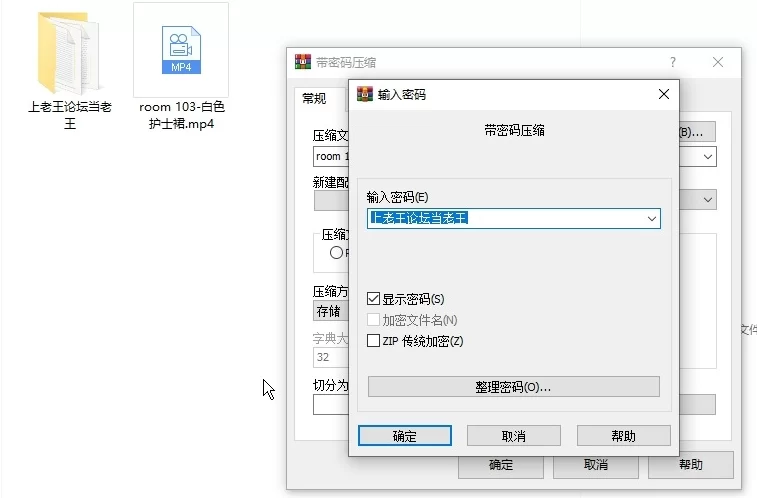Select the 上老王论坛当老王 folder icon

(x=70, y=53)
